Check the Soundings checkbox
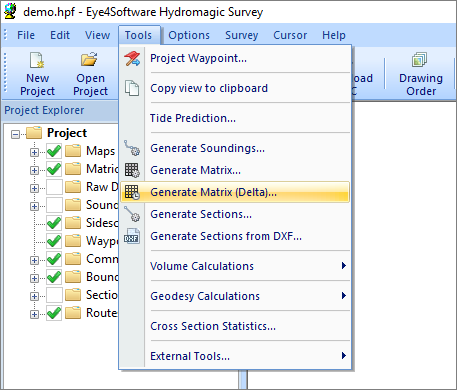The image size is (457, 390). [x=54, y=205]
